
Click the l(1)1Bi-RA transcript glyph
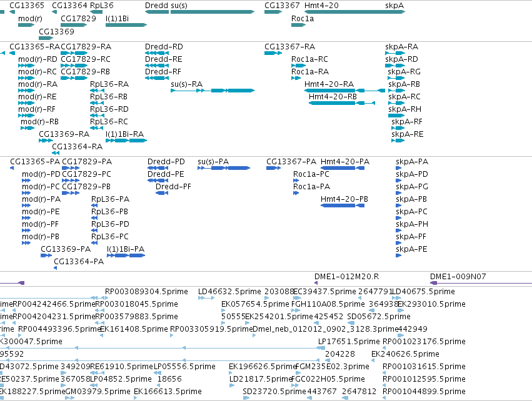[126, 141]
